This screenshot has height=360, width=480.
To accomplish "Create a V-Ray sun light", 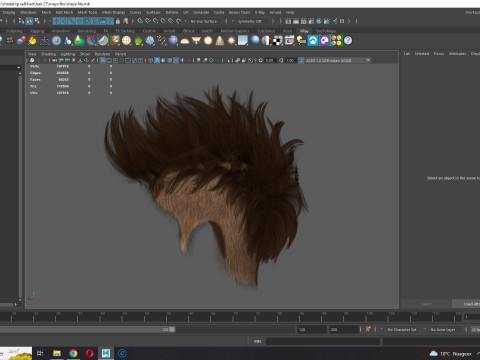I will [x=231, y=41].
